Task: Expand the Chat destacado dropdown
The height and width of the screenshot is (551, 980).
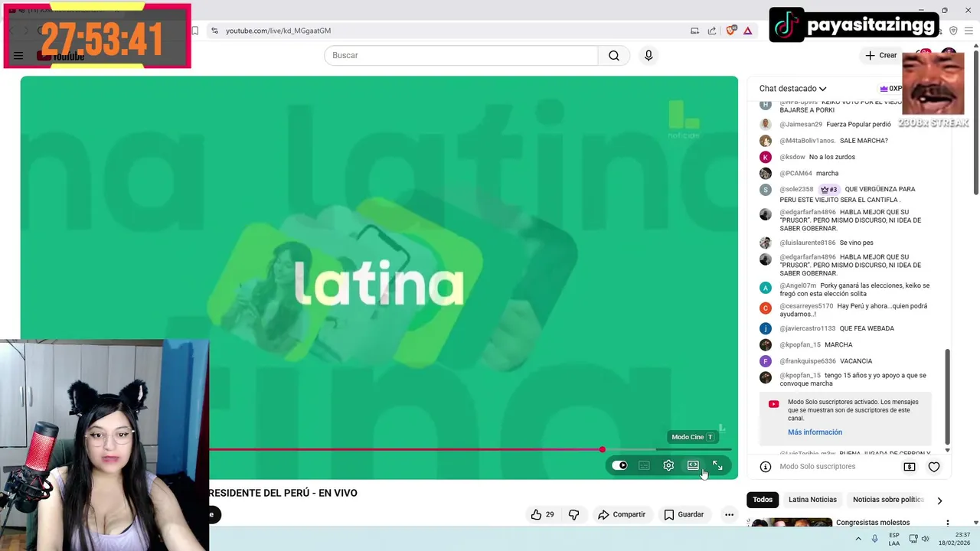Action: (793, 89)
